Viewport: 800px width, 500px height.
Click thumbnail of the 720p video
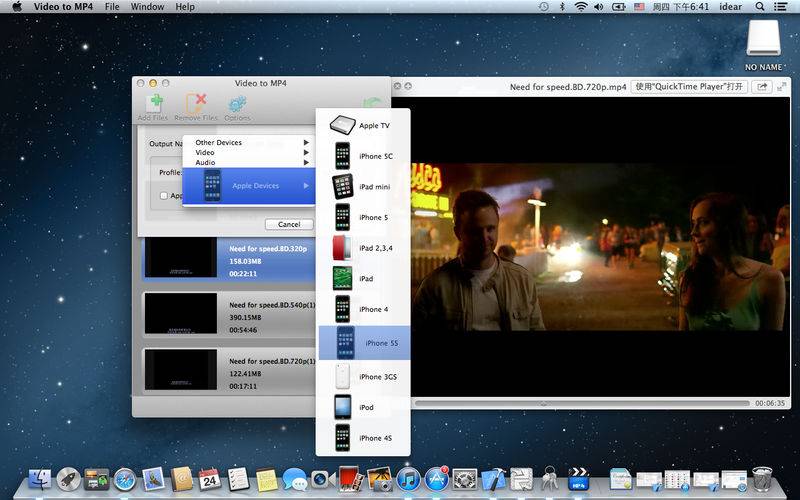tap(181, 370)
